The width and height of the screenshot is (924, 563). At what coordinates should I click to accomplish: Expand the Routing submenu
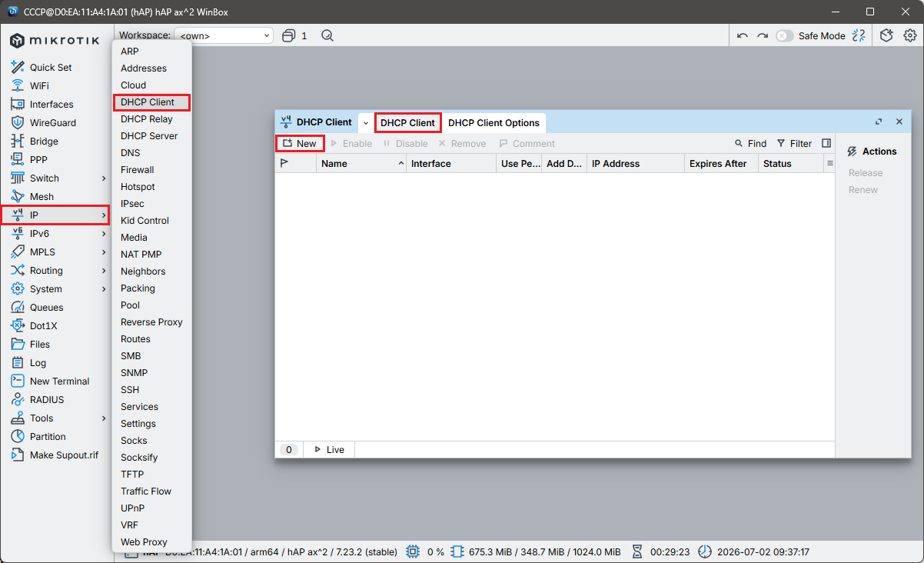58,271
